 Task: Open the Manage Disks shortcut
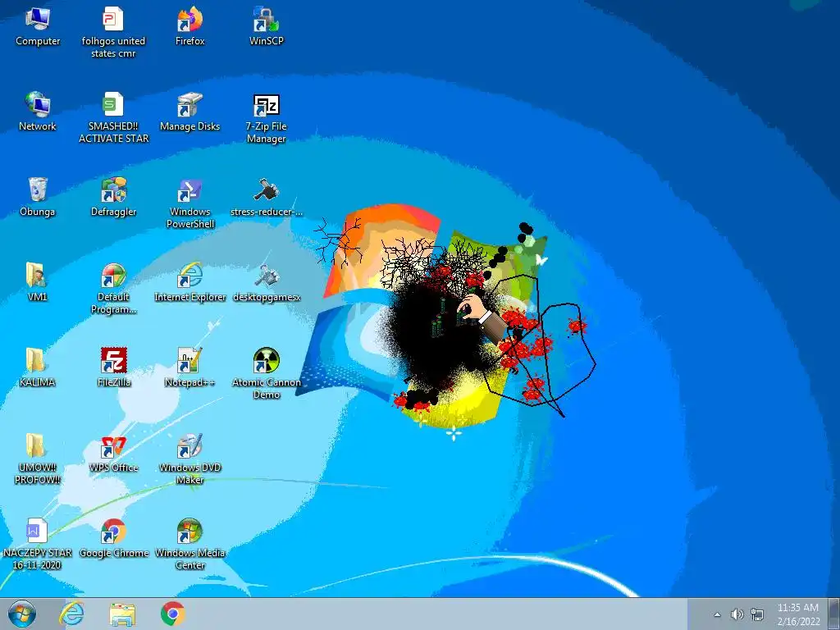(x=189, y=112)
